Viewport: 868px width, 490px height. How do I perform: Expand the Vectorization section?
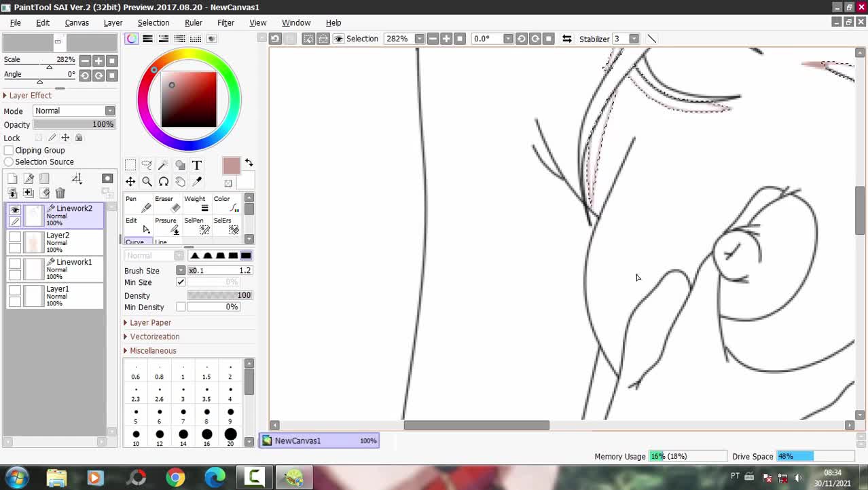point(154,337)
